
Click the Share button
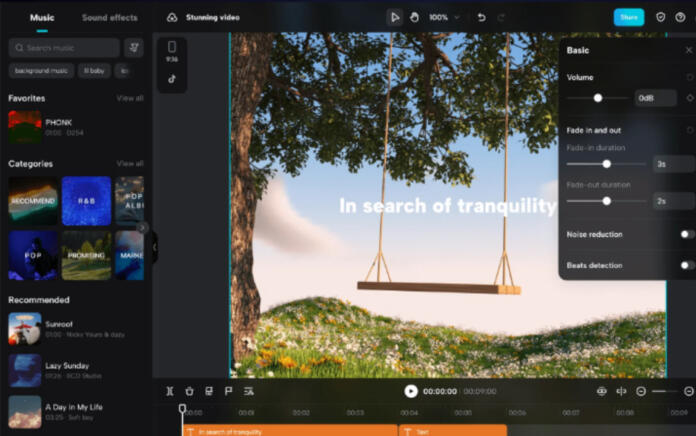[629, 17]
